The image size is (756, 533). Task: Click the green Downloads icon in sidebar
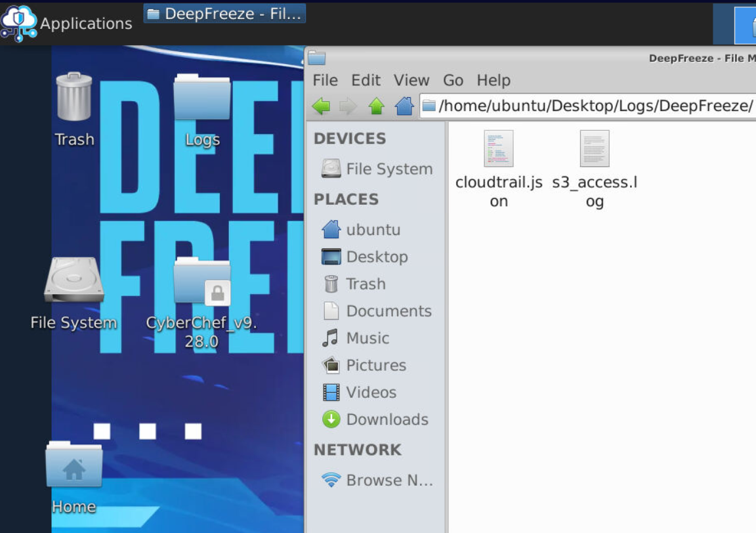(x=331, y=419)
